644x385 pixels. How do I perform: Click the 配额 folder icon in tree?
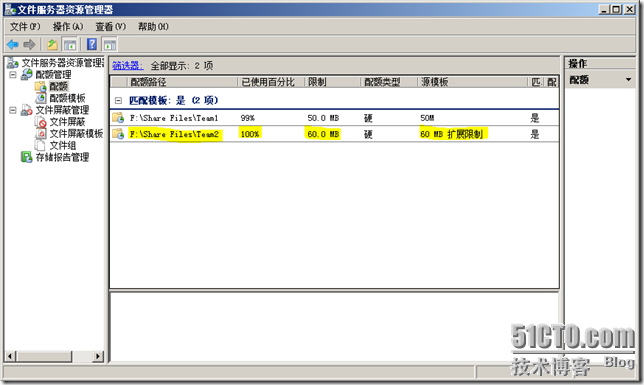40,86
